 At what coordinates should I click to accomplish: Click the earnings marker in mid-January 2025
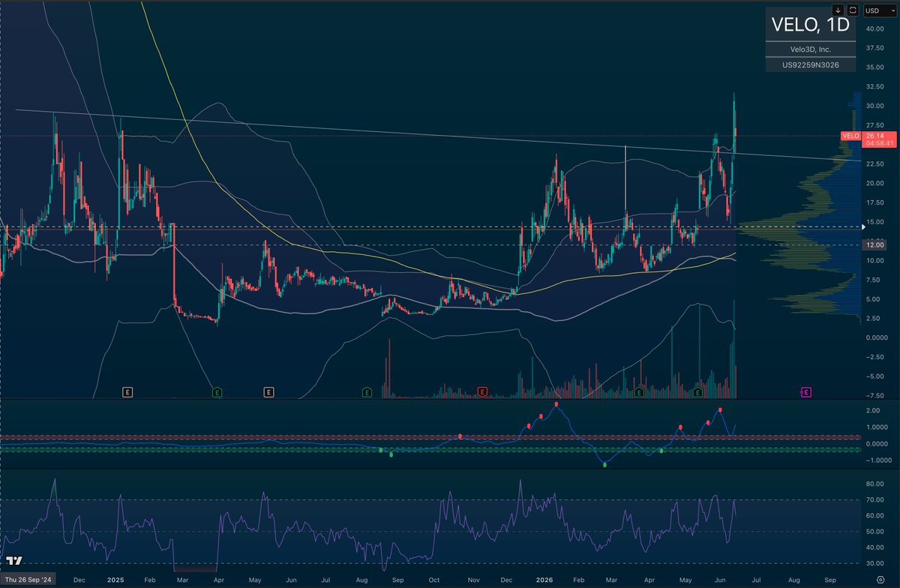click(128, 391)
